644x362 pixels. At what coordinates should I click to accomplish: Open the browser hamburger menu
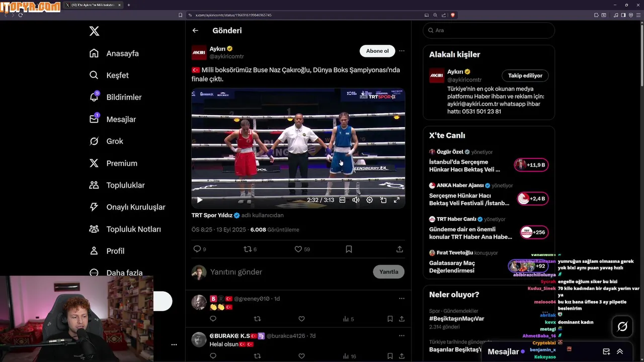click(x=639, y=15)
